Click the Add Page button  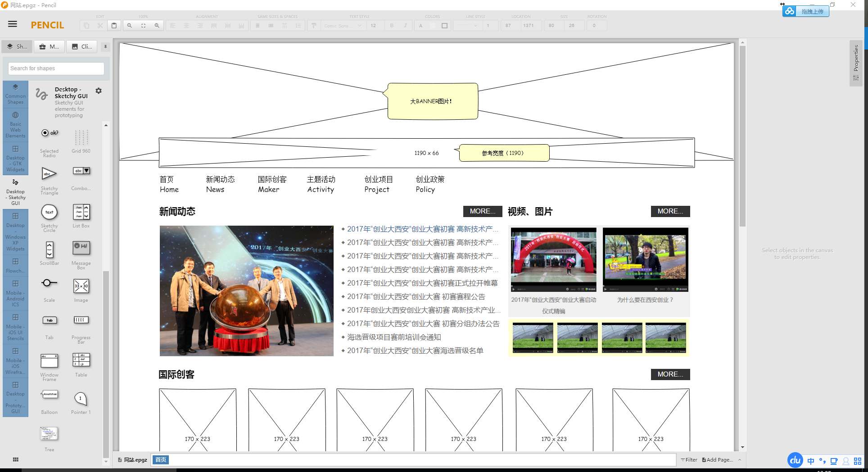click(x=717, y=460)
